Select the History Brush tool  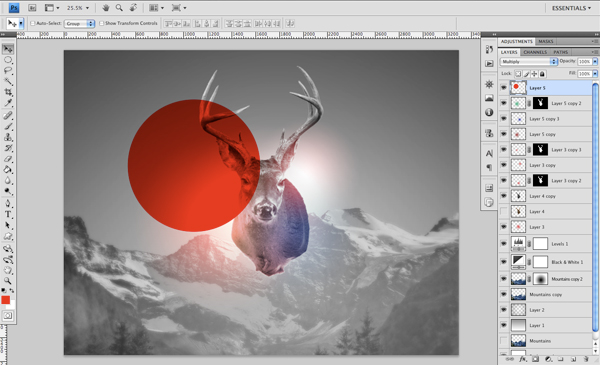pos(8,148)
